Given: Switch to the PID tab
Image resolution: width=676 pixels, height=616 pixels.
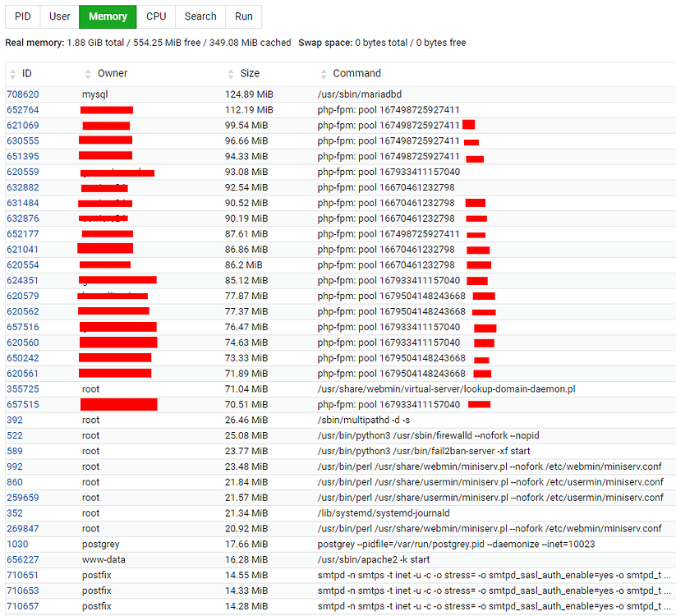Looking at the screenshot, I should 23,16.
